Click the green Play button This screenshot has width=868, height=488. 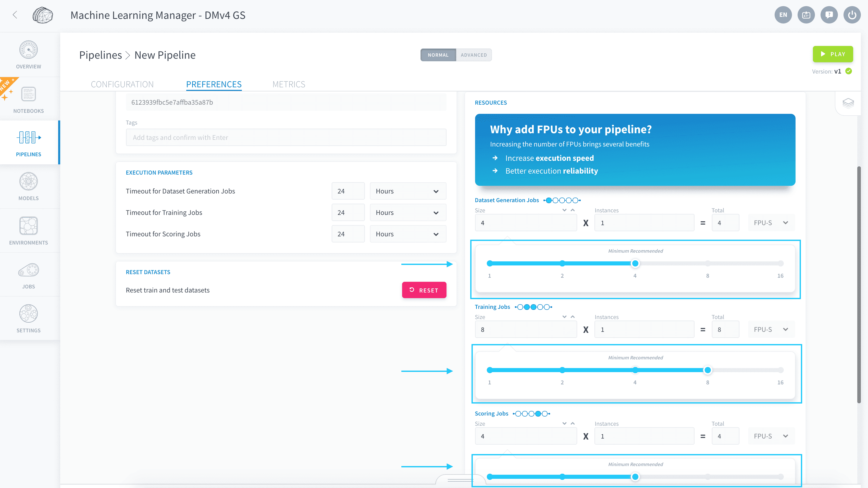click(x=833, y=54)
